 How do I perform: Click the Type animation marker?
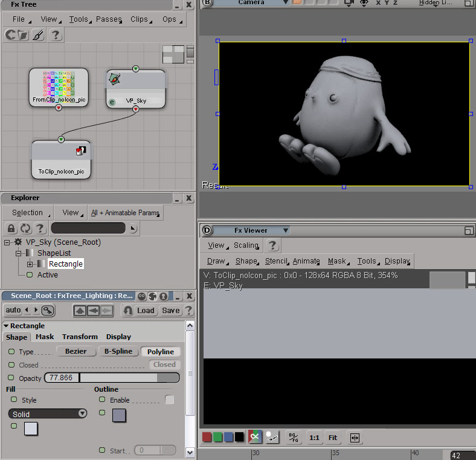tap(11, 352)
